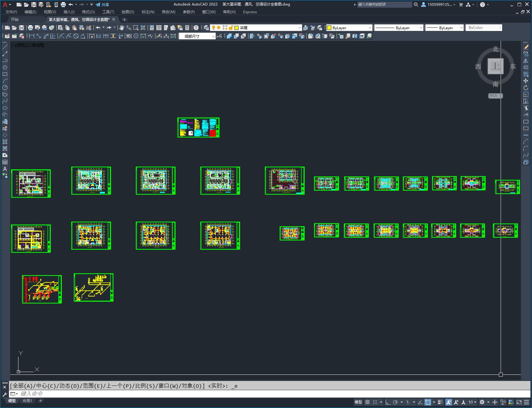Select the Trim scissors tool
This screenshot has height=408, width=532.
click(x=526, y=108)
